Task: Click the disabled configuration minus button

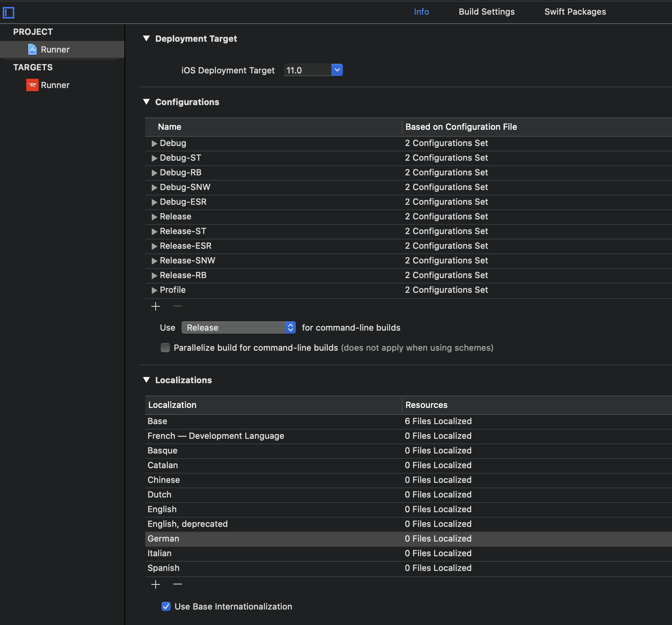Action: [178, 306]
